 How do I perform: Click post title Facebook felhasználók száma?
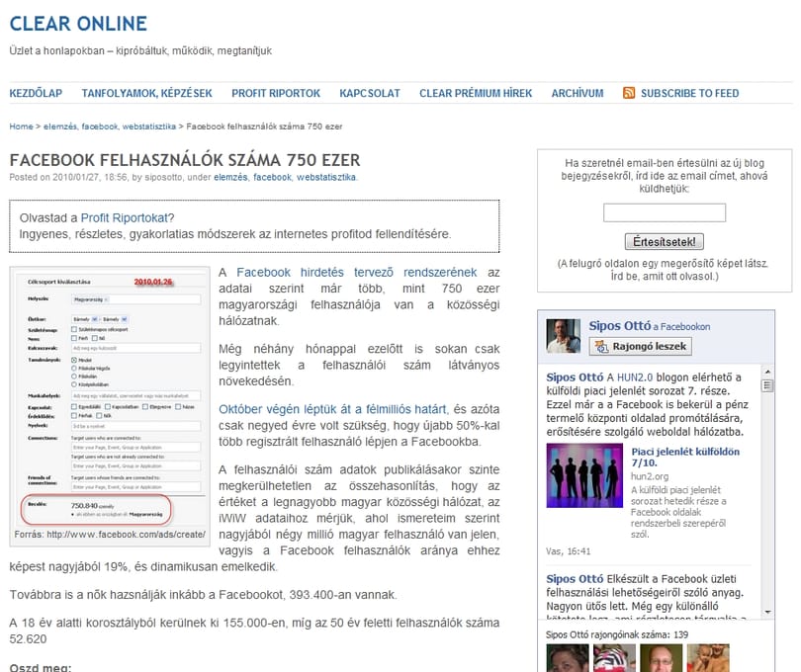(185, 160)
